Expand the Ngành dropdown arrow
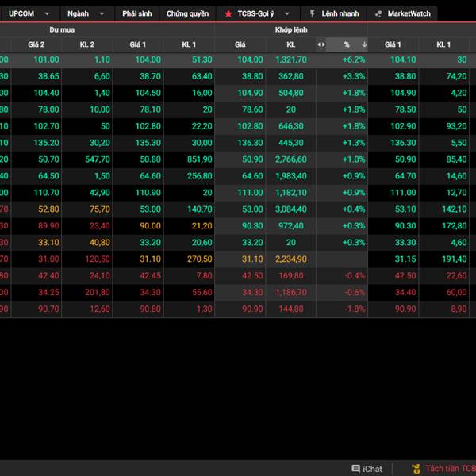The width and height of the screenshot is (476, 476). point(102,13)
